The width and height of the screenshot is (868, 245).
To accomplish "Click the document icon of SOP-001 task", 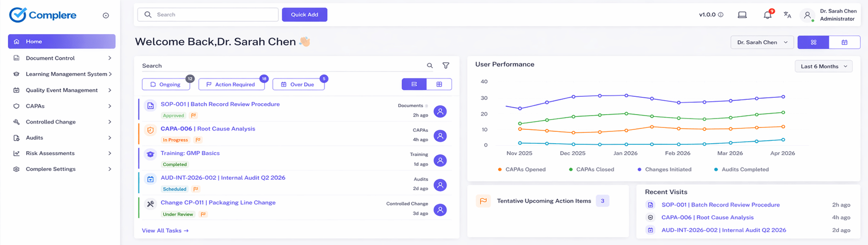I will [x=150, y=106].
